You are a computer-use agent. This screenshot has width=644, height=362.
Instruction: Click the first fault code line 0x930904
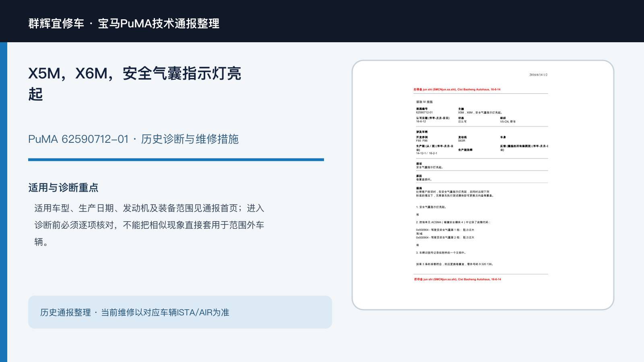coord(445,230)
